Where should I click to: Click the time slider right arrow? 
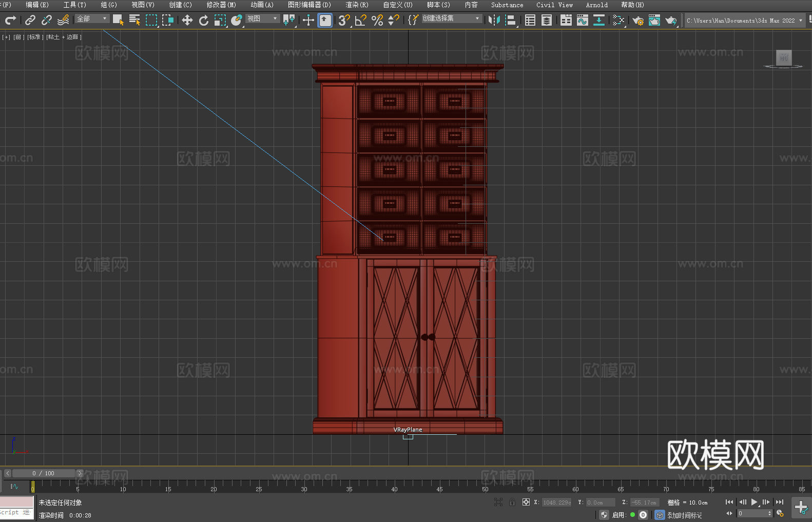point(80,473)
